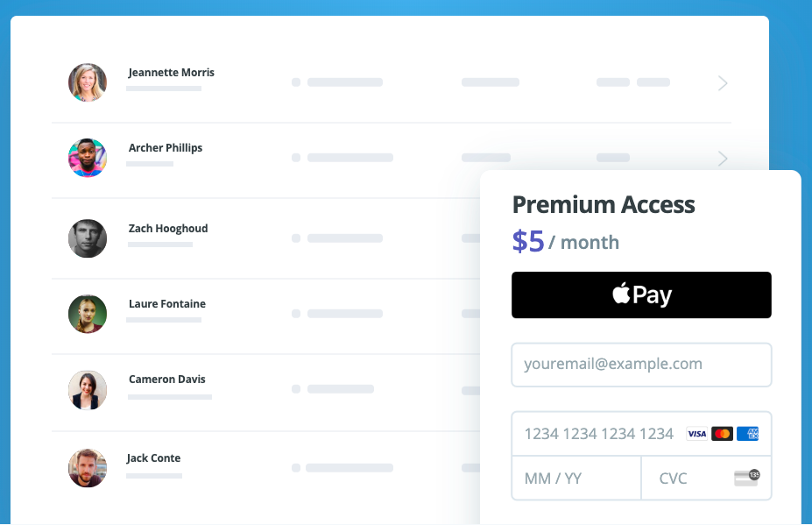Click the Apple Pay button
The image size is (812, 525).
pos(640,294)
